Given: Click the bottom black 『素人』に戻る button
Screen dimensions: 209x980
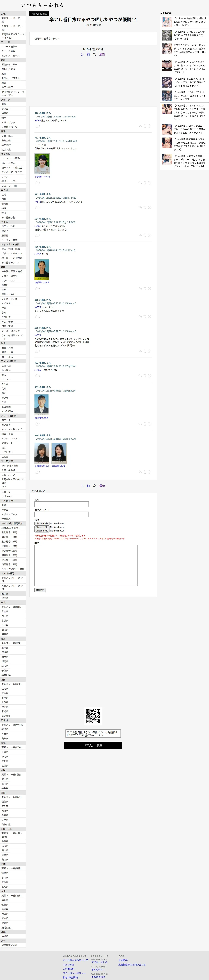Looking at the screenshot, I should [x=93, y=745].
